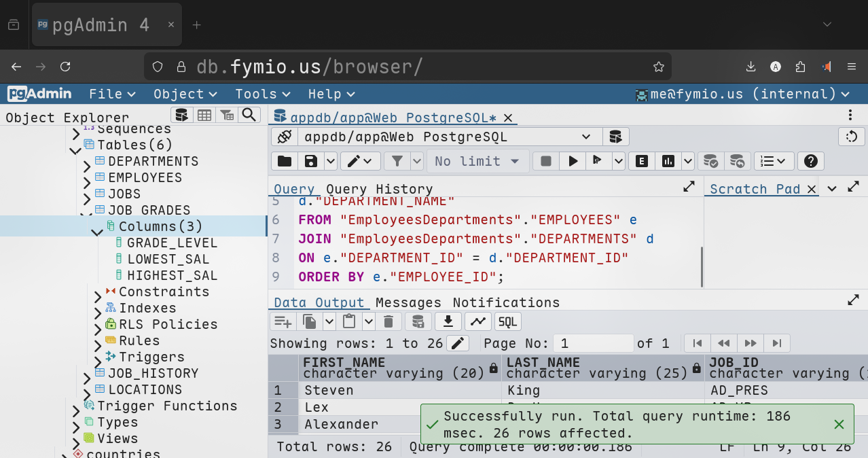Save the query file
Image resolution: width=868 pixels, height=458 pixels.
click(x=311, y=161)
